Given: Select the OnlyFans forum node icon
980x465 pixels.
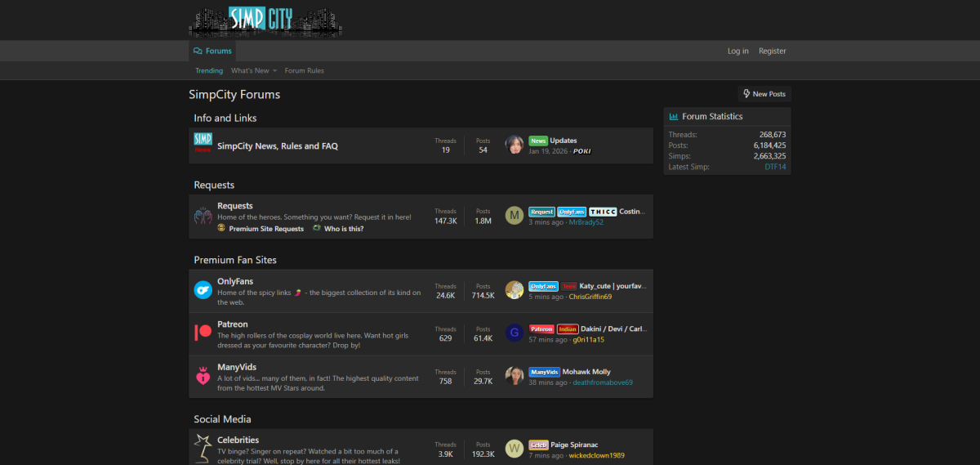Looking at the screenshot, I should click(203, 290).
